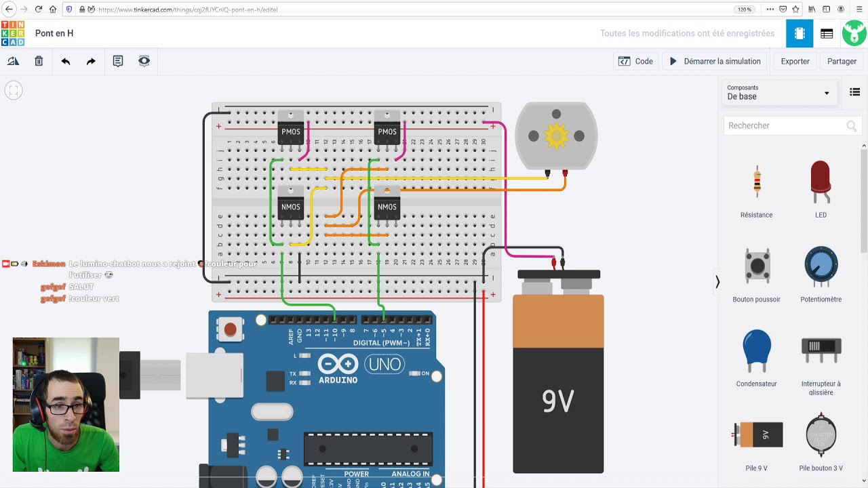Viewport: 868px width, 488px height.
Task: Open the browser home page
Action: tap(53, 9)
